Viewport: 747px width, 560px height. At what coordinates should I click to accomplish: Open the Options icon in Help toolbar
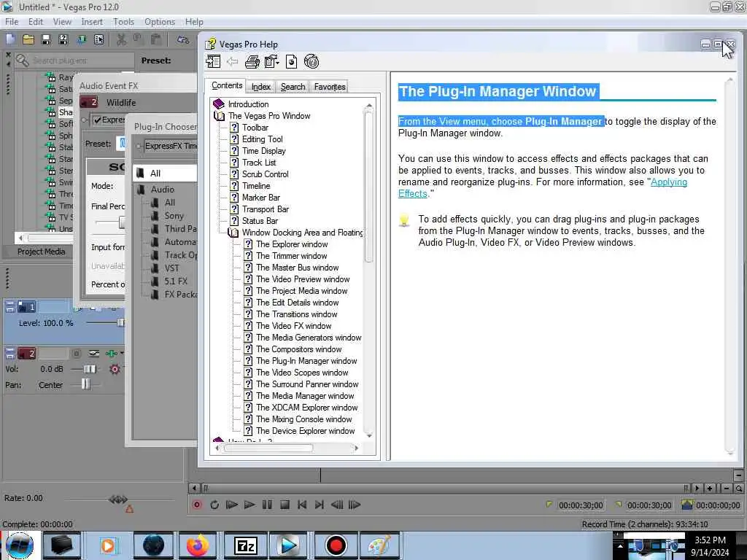point(271,61)
